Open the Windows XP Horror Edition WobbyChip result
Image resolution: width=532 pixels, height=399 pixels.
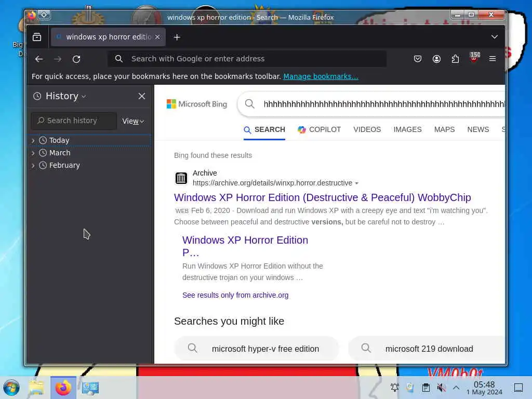[x=322, y=197]
